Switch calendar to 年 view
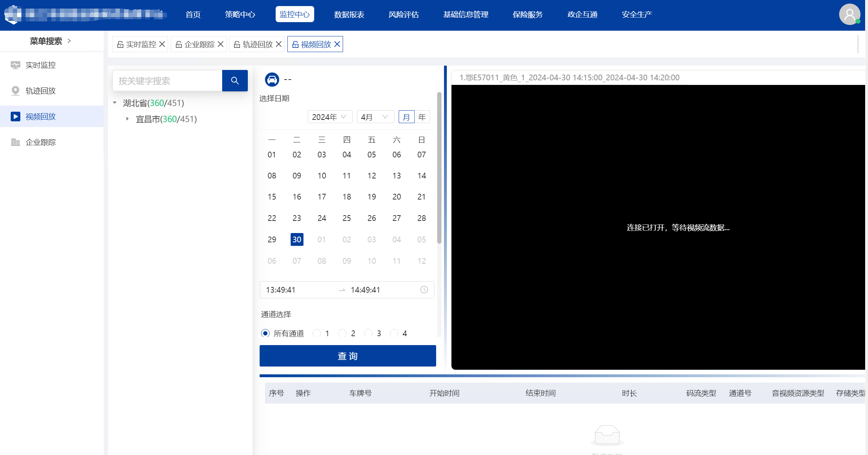 click(x=422, y=117)
